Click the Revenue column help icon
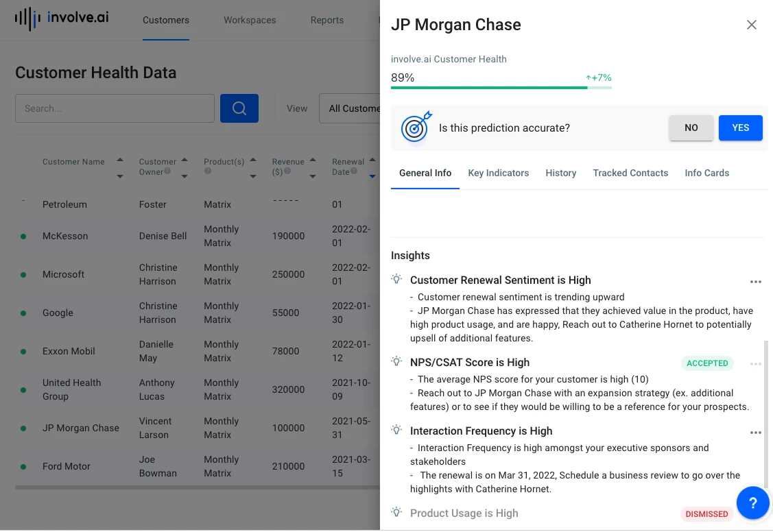 (x=287, y=171)
